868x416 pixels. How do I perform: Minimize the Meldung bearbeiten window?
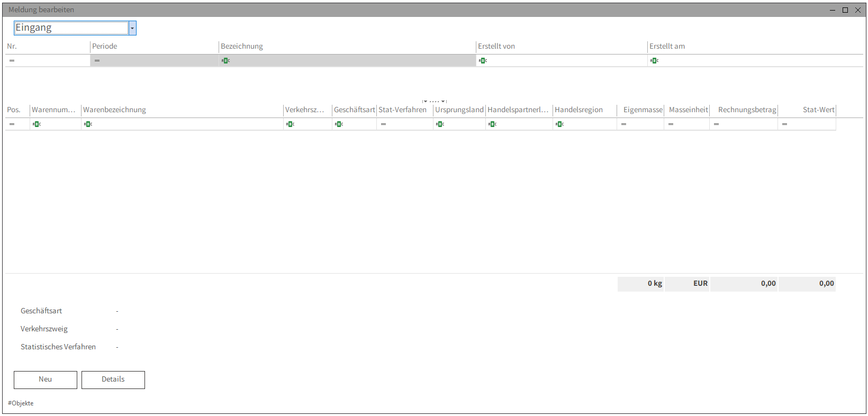click(833, 10)
